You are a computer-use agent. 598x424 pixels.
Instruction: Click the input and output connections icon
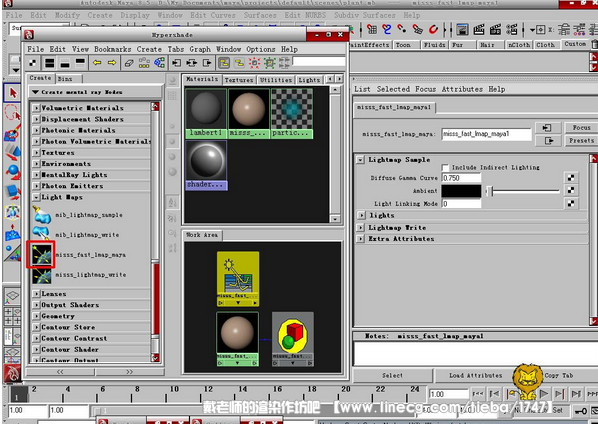pyautogui.click(x=191, y=63)
